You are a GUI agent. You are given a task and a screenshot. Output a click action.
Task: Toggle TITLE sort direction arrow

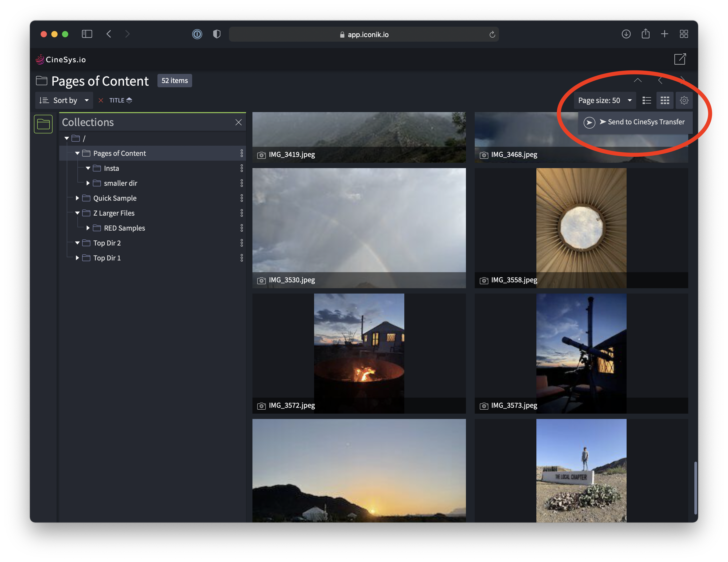[x=129, y=100]
